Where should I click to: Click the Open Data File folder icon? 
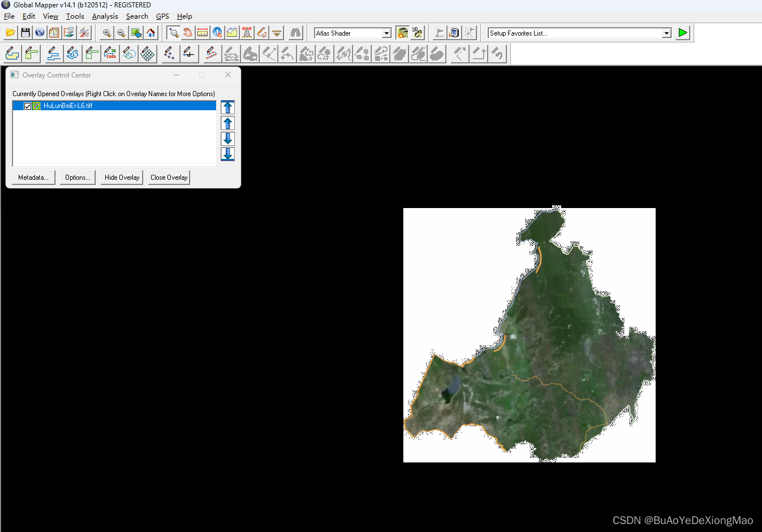point(11,33)
